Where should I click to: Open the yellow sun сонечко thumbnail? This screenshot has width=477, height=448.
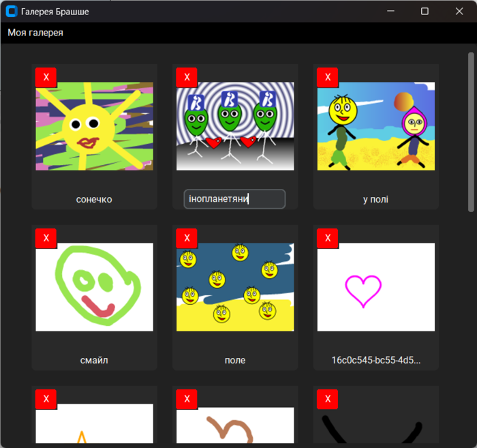pos(94,126)
